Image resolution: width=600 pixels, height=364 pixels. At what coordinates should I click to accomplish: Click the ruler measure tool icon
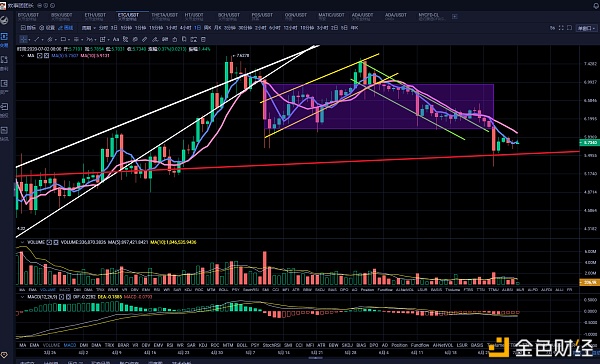145,39
